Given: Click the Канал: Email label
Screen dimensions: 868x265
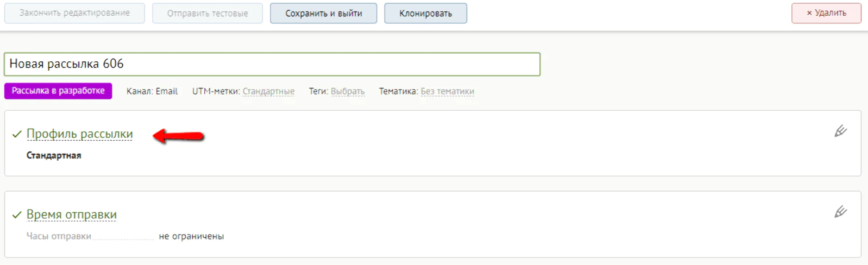Looking at the screenshot, I should pyautogui.click(x=152, y=91).
